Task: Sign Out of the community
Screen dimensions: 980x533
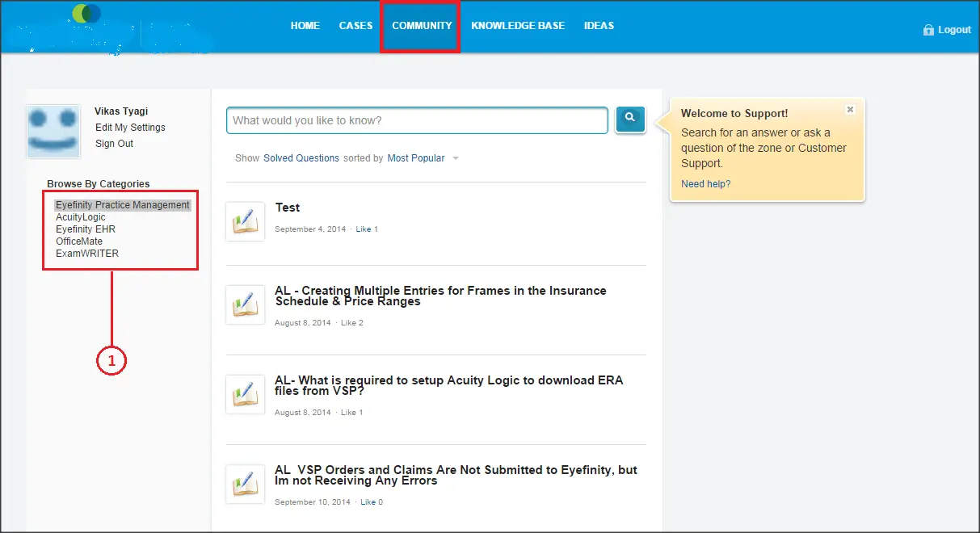Action: pyautogui.click(x=114, y=143)
